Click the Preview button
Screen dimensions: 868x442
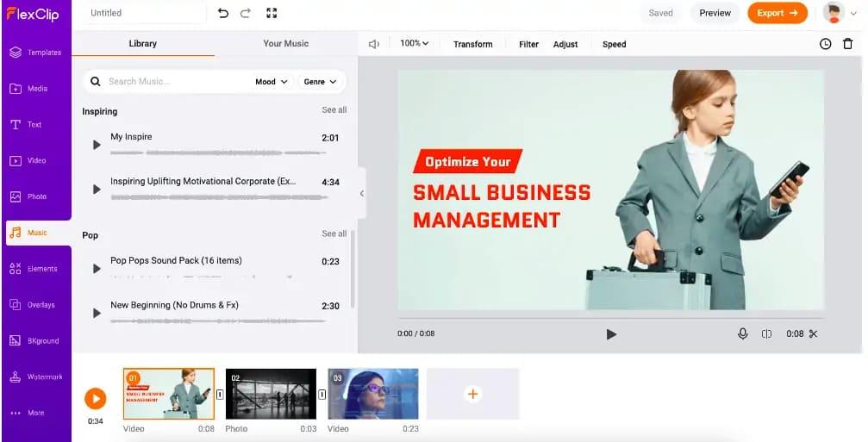tap(715, 13)
